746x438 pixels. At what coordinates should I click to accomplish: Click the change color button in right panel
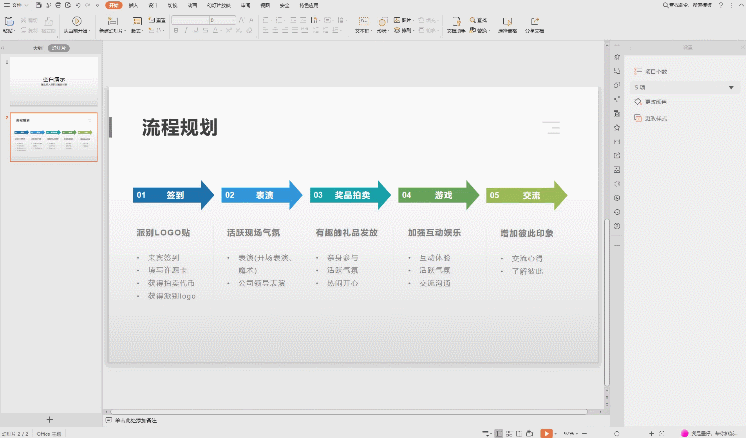point(650,102)
